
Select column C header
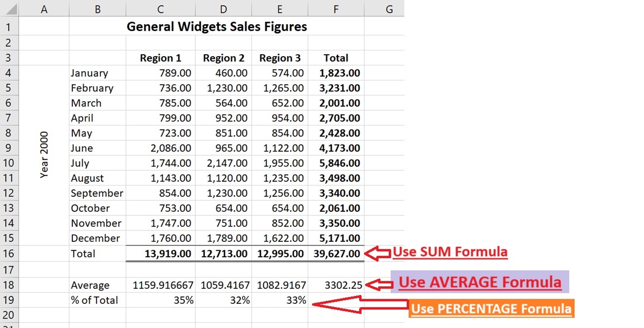tap(160, 9)
